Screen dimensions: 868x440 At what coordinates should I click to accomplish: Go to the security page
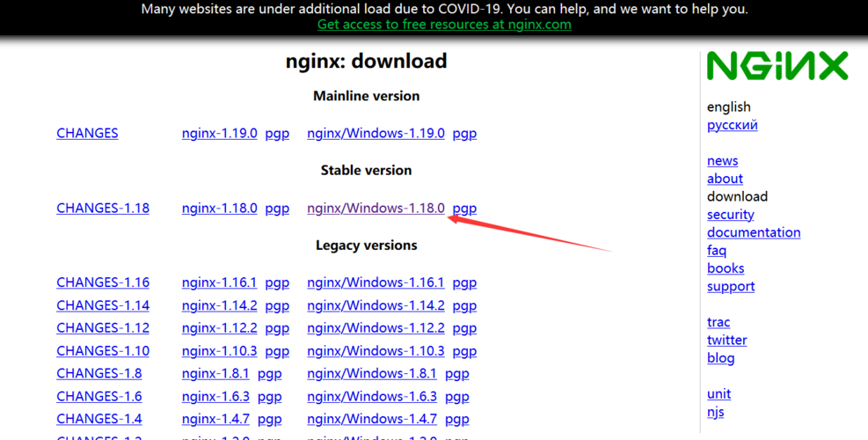click(730, 215)
